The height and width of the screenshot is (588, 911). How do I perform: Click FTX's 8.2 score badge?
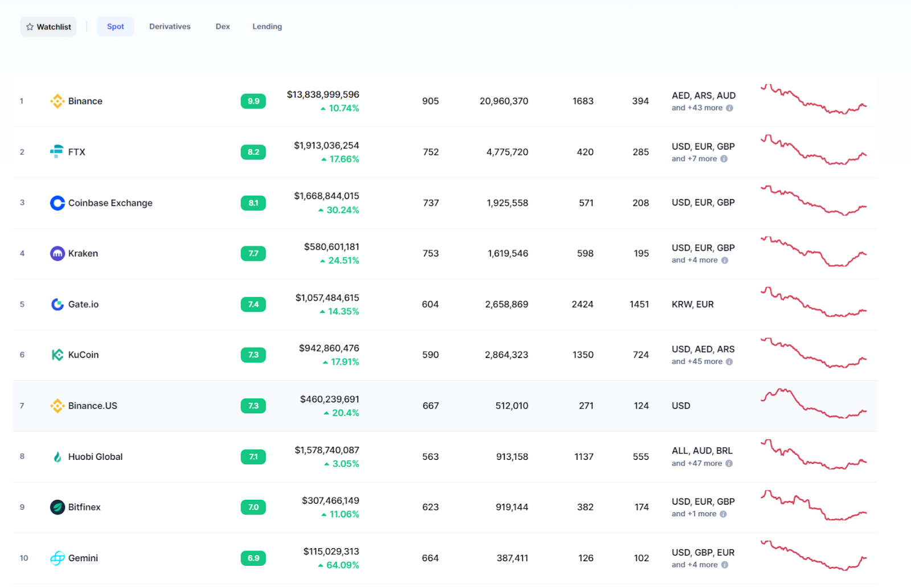[x=253, y=152]
